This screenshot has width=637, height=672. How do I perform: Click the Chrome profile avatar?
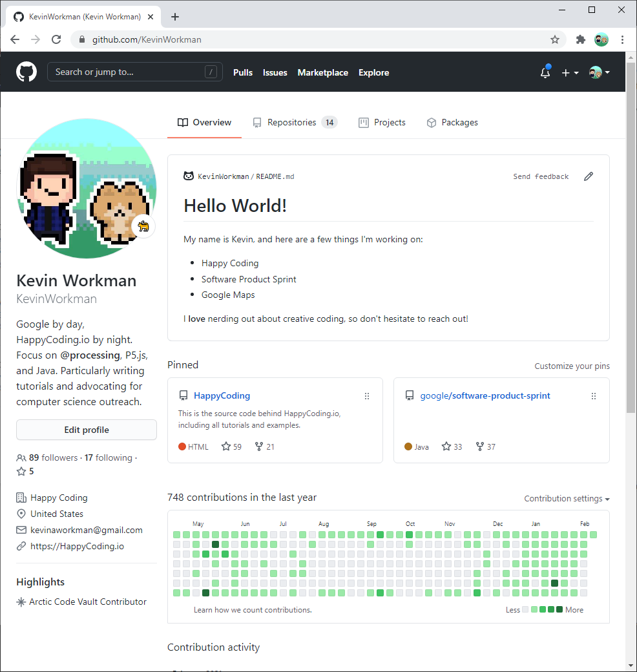(x=601, y=39)
